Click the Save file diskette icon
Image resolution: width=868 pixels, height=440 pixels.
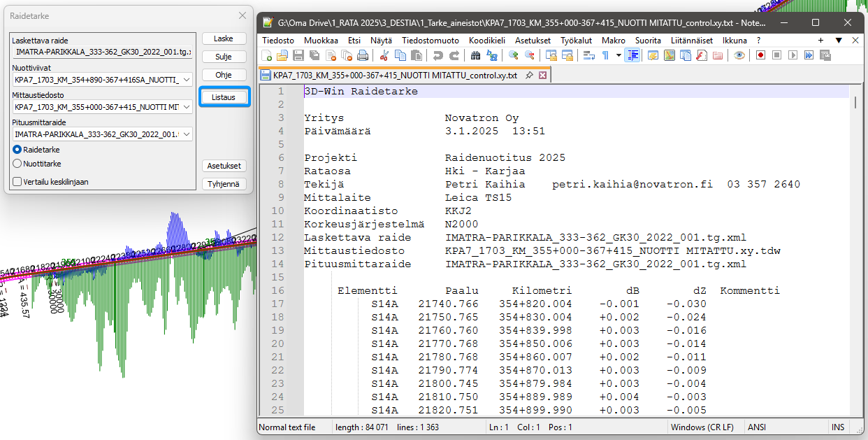coord(298,55)
